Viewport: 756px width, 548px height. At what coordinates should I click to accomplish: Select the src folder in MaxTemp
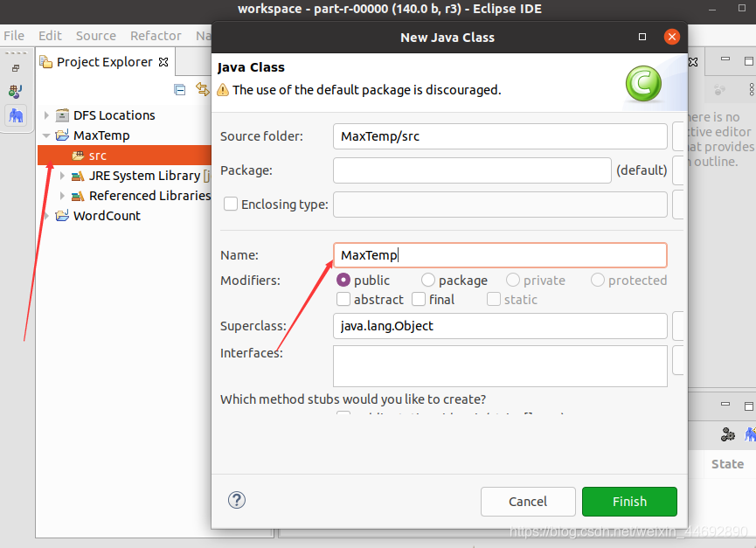(x=124, y=156)
